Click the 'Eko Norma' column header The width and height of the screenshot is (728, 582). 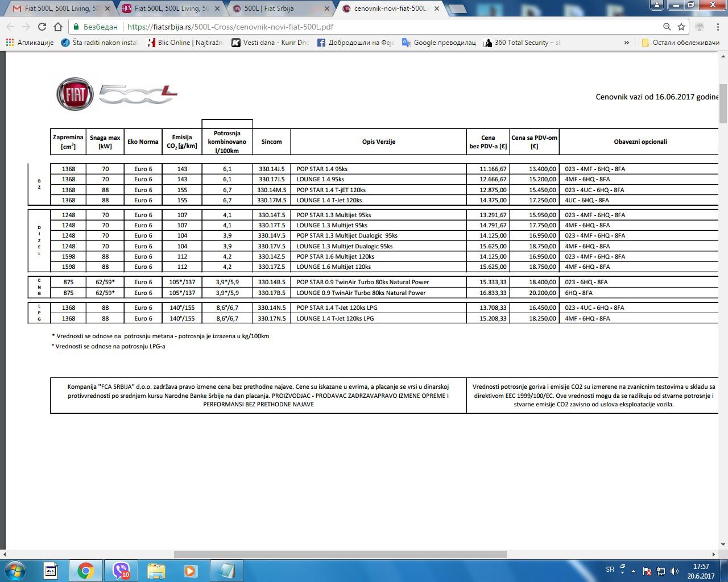pyautogui.click(x=143, y=142)
